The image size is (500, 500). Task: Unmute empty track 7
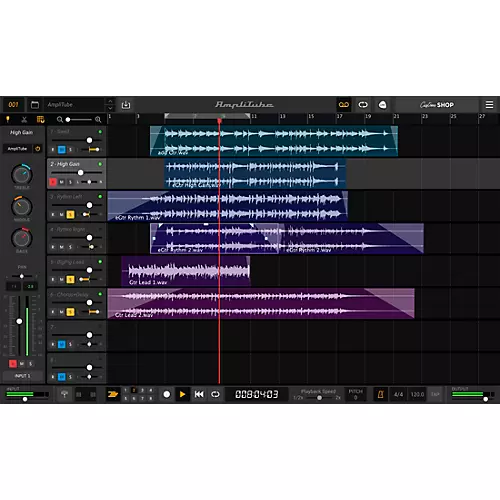(62, 344)
